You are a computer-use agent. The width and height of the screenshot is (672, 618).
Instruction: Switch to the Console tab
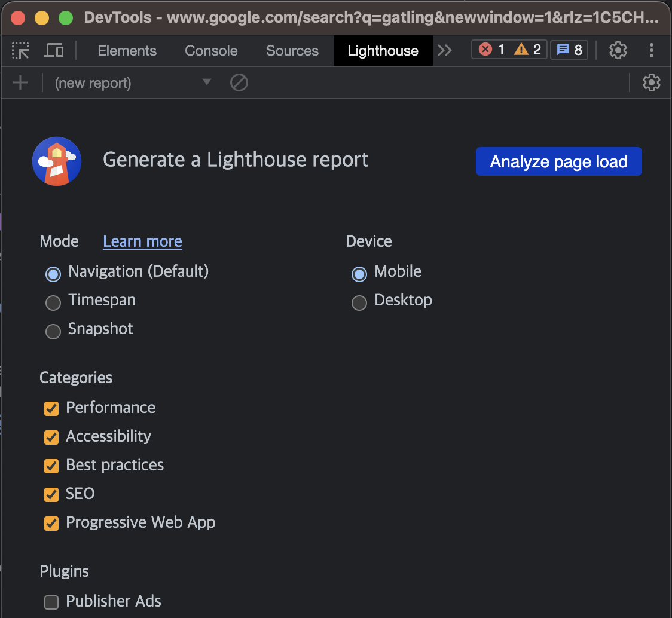[x=211, y=51]
